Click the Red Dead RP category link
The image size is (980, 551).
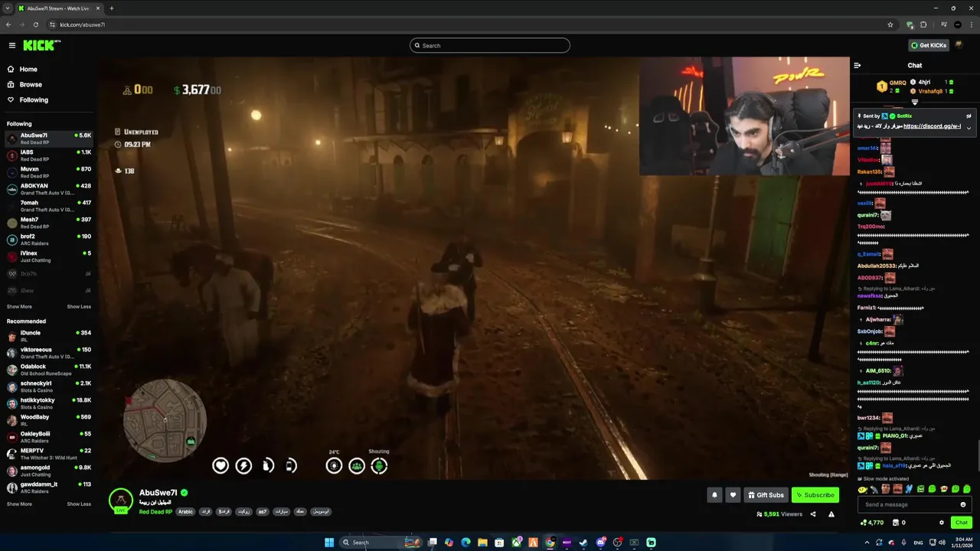(x=155, y=511)
